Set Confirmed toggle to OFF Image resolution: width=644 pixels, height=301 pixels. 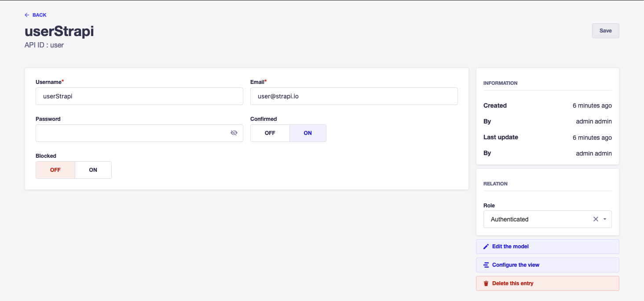(270, 133)
